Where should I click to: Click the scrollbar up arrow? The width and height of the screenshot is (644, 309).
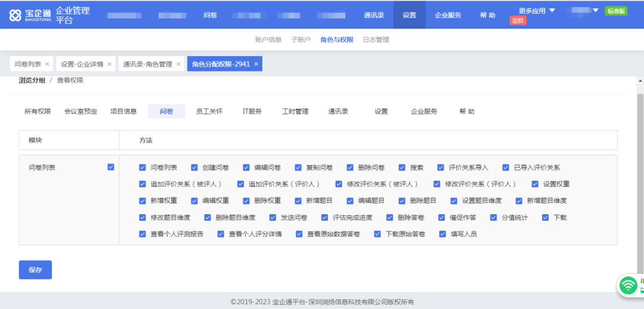(640, 81)
